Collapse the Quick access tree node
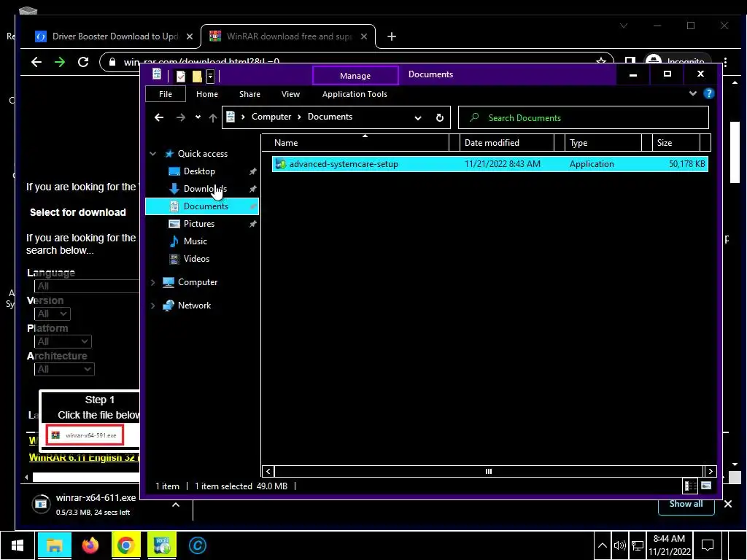747x560 pixels. point(153,154)
